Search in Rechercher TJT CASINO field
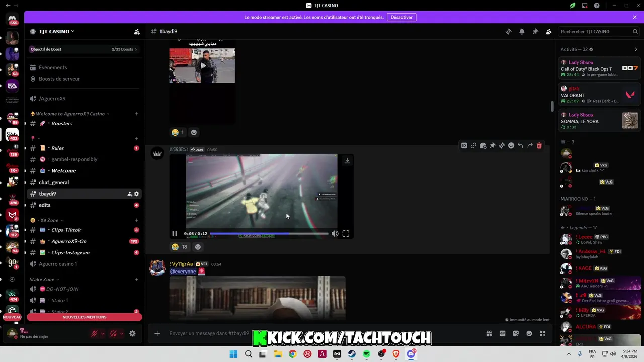This screenshot has height=362, width=644. tap(599, 31)
